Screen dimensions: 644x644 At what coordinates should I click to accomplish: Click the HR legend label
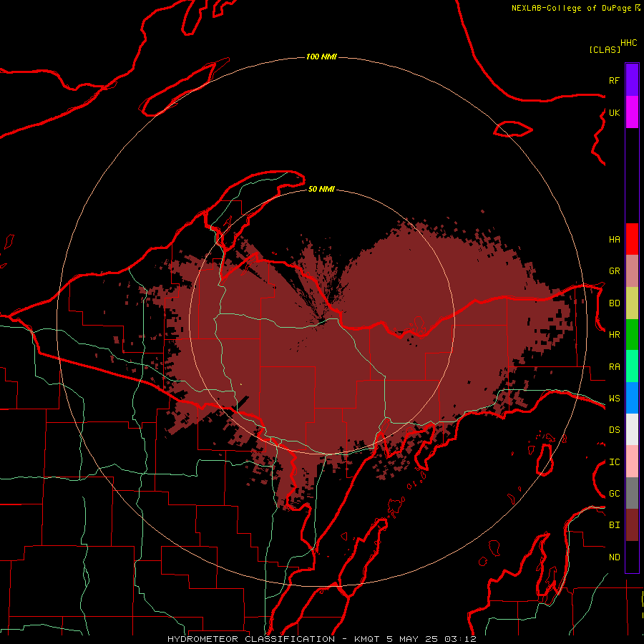pos(615,335)
